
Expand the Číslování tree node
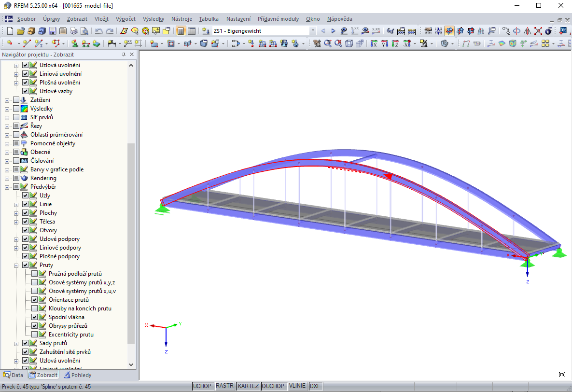click(x=7, y=161)
